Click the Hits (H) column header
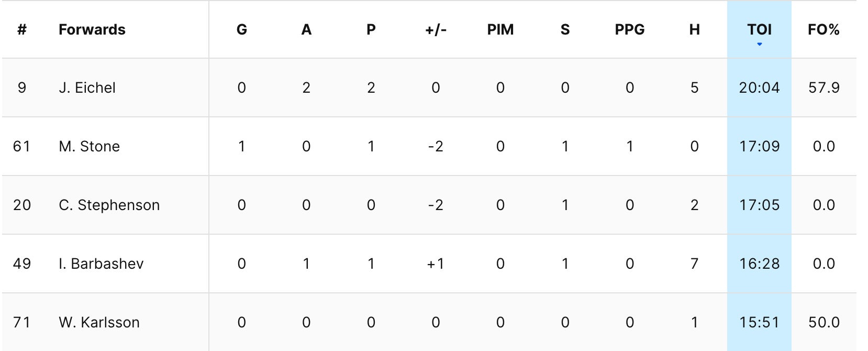The width and height of the screenshot is (868, 351). point(694,30)
